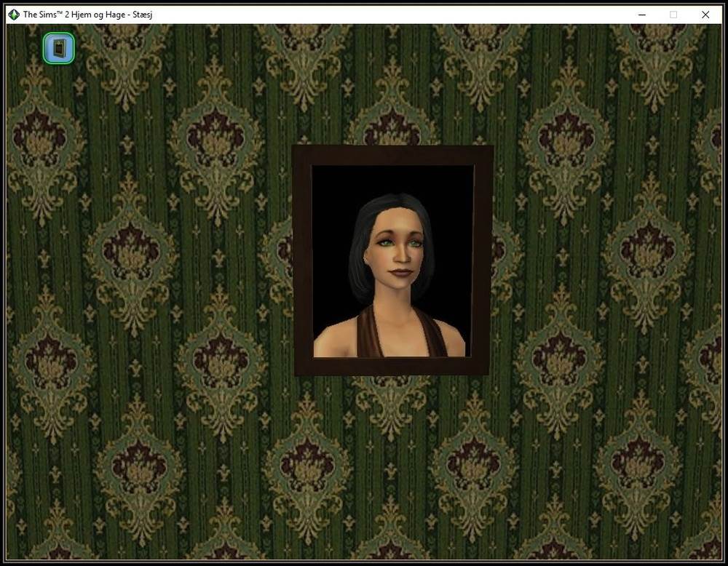
Task: Click the window title 'The Sims™ 2 Hjem og Hage - Stæsj'
Action: click(x=88, y=15)
